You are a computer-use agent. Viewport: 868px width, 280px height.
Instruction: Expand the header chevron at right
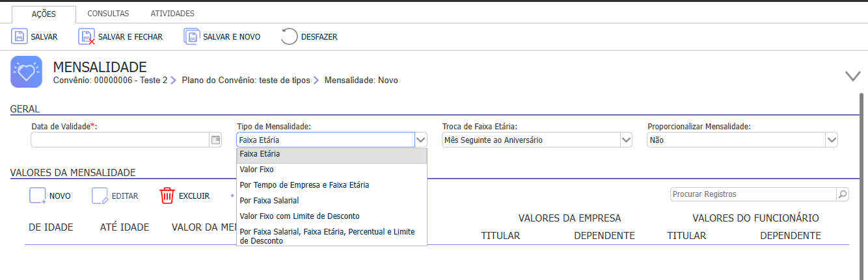[x=852, y=76]
